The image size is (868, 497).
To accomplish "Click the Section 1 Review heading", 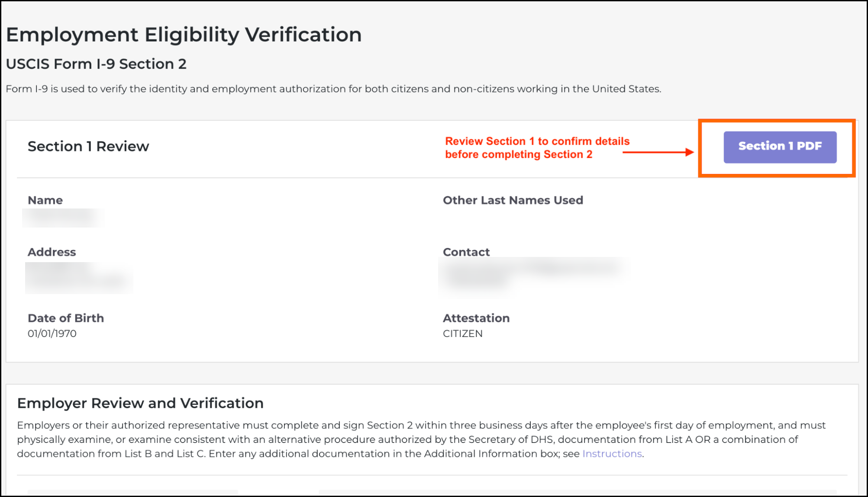I will (x=88, y=147).
